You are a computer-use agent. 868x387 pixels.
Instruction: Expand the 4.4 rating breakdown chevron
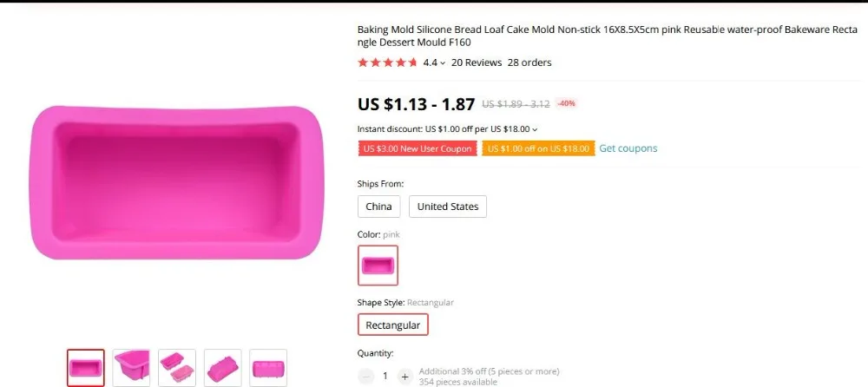(443, 63)
